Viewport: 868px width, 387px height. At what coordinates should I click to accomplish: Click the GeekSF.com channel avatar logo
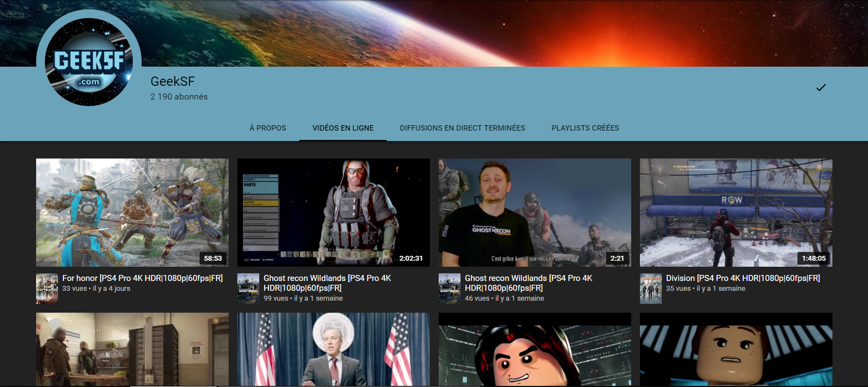(89, 62)
